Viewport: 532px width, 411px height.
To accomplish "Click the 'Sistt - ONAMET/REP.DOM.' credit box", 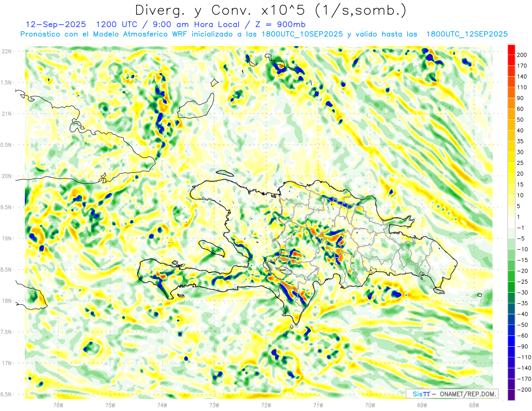I will 452,394.
